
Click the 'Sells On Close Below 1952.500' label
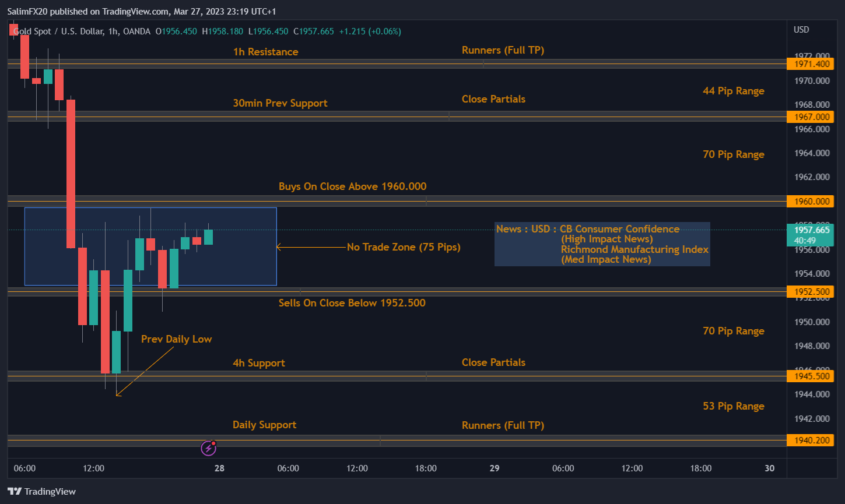(352, 303)
